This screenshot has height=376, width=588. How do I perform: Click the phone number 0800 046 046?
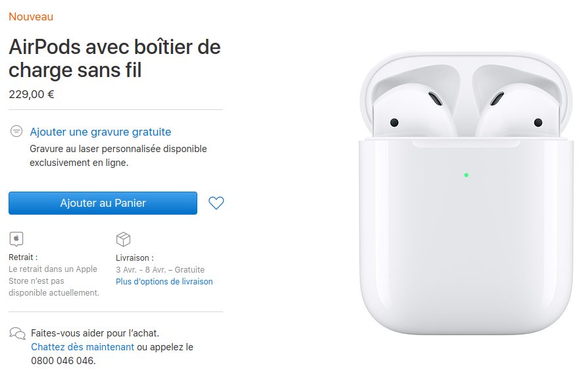pyautogui.click(x=63, y=361)
